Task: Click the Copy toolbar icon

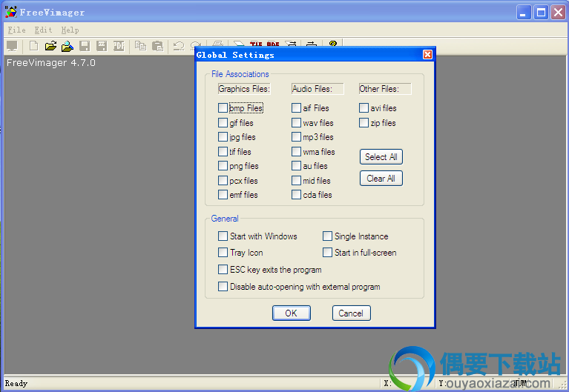Action: click(x=140, y=46)
